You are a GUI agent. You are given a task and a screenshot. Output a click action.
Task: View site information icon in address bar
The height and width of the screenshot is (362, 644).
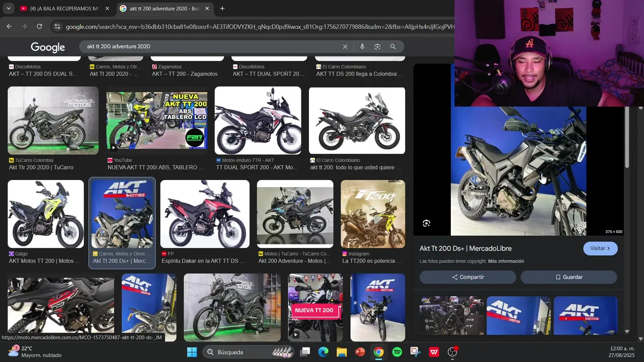click(57, 27)
